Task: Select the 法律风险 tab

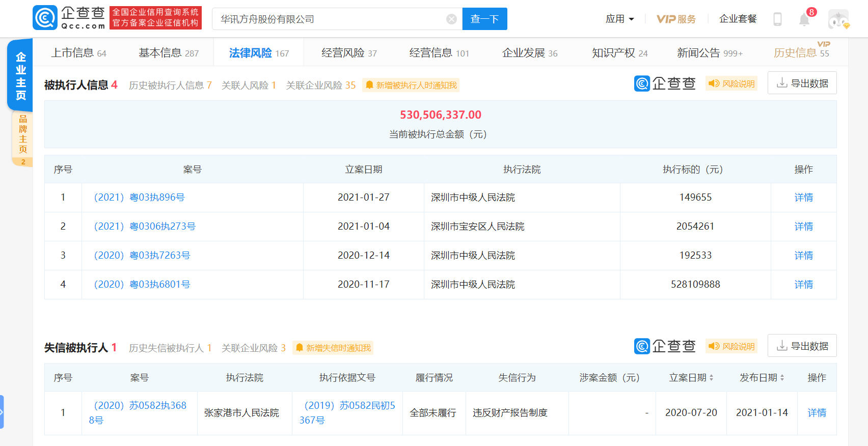Action: click(259, 52)
